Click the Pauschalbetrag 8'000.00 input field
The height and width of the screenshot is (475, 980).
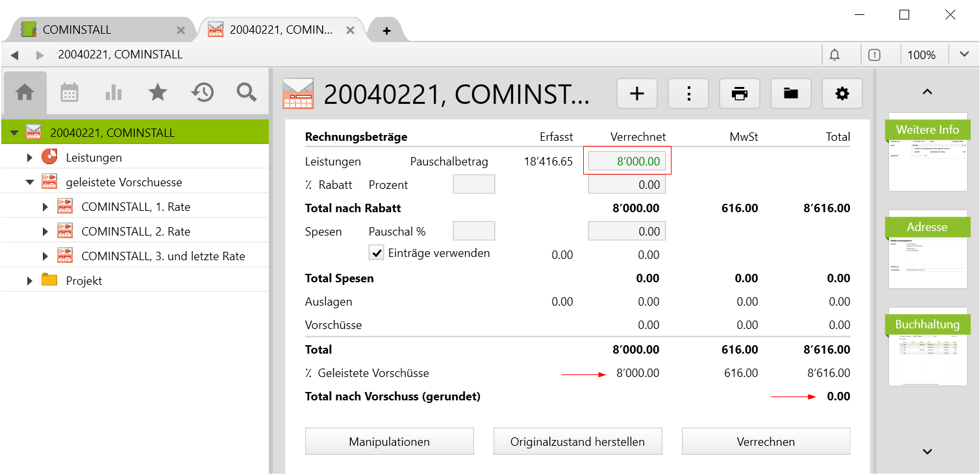627,162
